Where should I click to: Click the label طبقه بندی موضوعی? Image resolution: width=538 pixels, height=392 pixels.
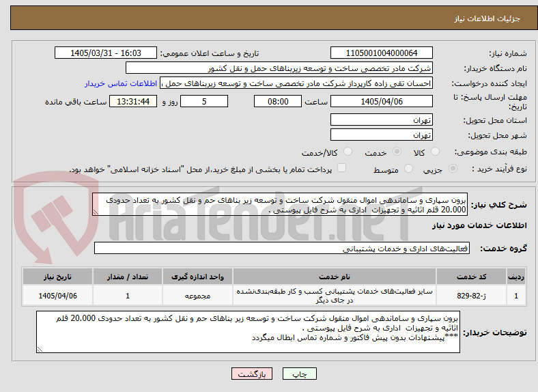[x=491, y=152]
